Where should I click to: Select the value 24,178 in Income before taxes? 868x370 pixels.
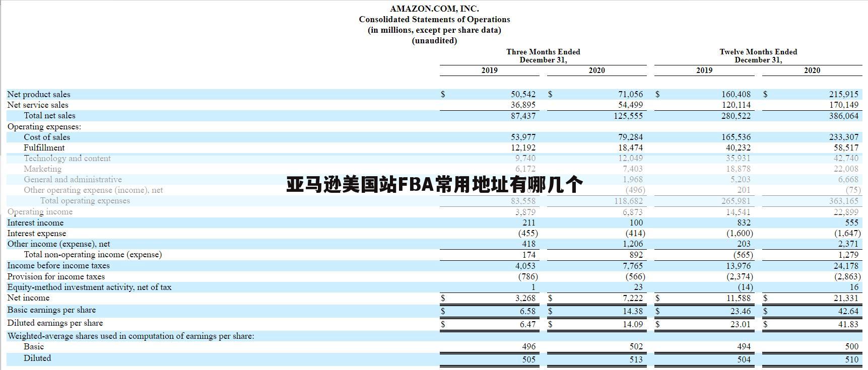(846, 266)
